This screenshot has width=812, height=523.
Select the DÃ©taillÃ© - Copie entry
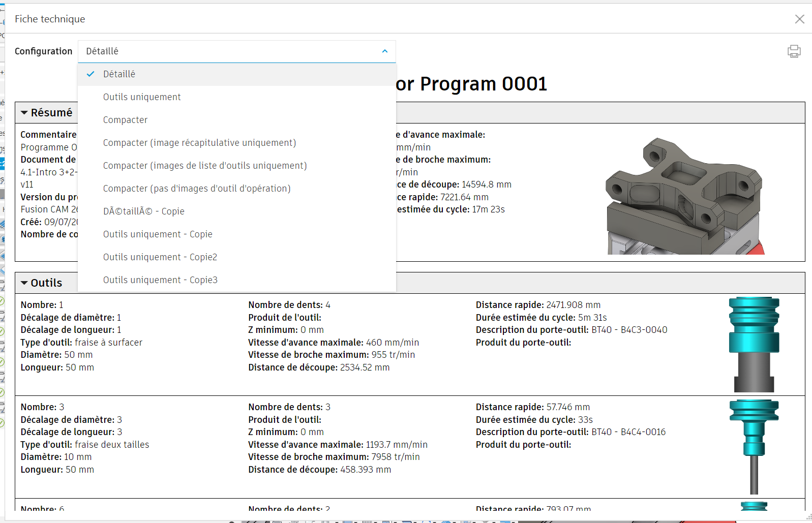[x=143, y=211]
